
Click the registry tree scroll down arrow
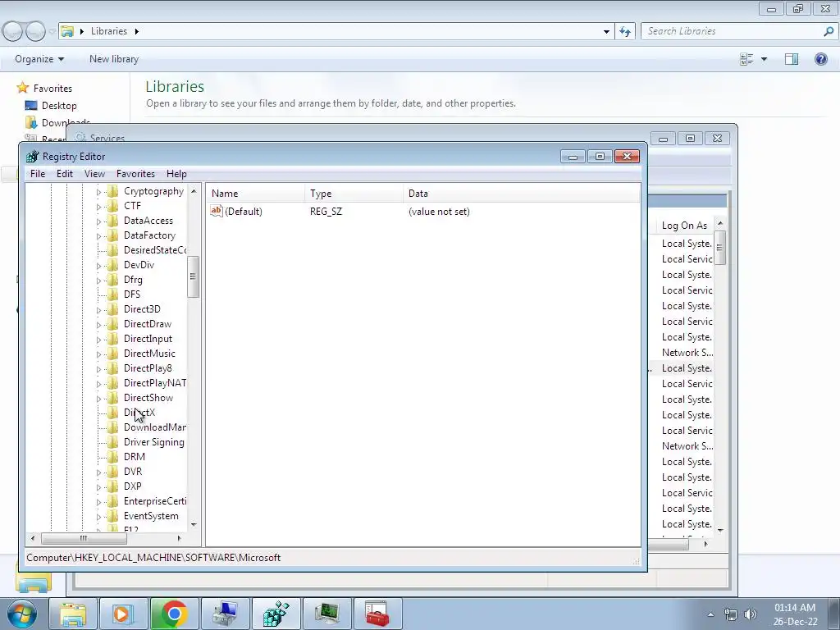194,525
